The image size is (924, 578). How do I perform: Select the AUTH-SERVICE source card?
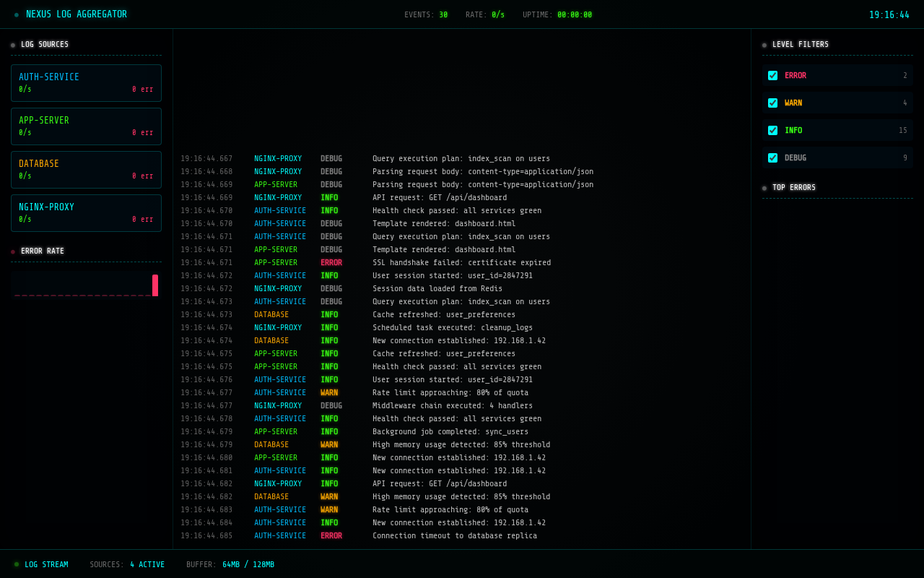[x=86, y=82]
